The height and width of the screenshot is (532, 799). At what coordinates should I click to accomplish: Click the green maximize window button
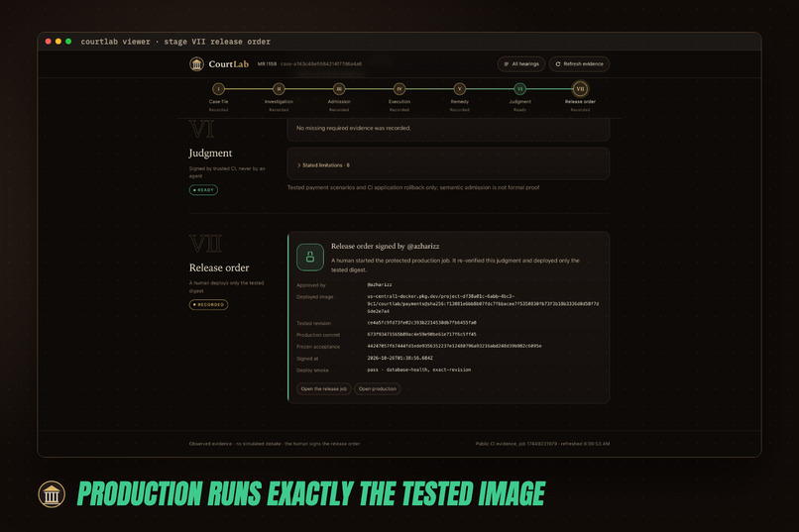(x=68, y=42)
